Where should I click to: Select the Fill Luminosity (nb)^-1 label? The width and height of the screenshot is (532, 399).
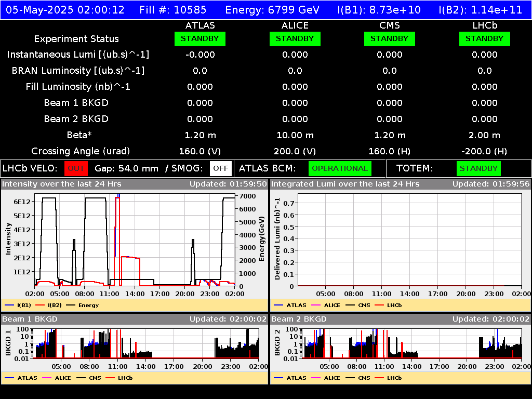78,87
